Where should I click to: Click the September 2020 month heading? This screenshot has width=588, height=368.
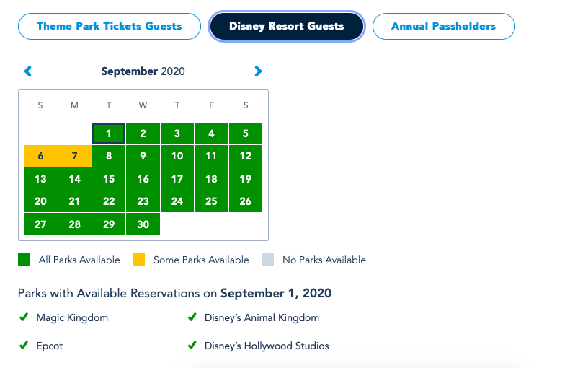coord(143,71)
